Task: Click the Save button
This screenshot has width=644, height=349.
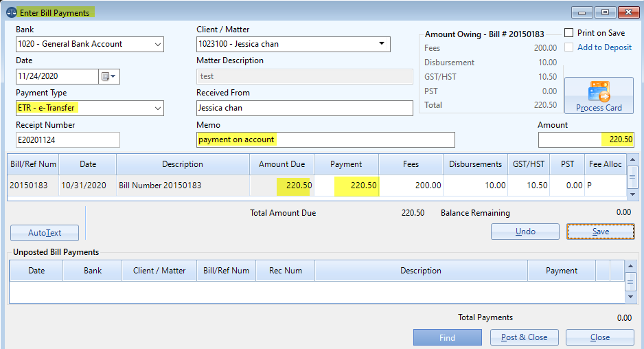Action: [601, 232]
